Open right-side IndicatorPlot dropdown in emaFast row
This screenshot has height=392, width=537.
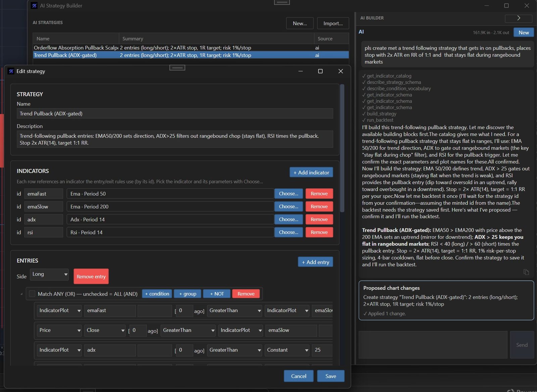click(x=287, y=311)
